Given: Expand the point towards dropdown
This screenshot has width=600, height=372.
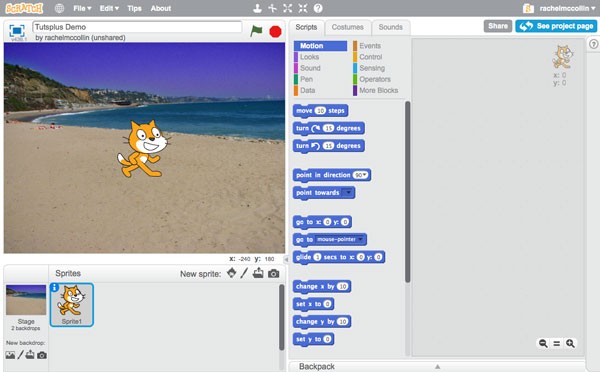Looking at the screenshot, I should [x=348, y=192].
